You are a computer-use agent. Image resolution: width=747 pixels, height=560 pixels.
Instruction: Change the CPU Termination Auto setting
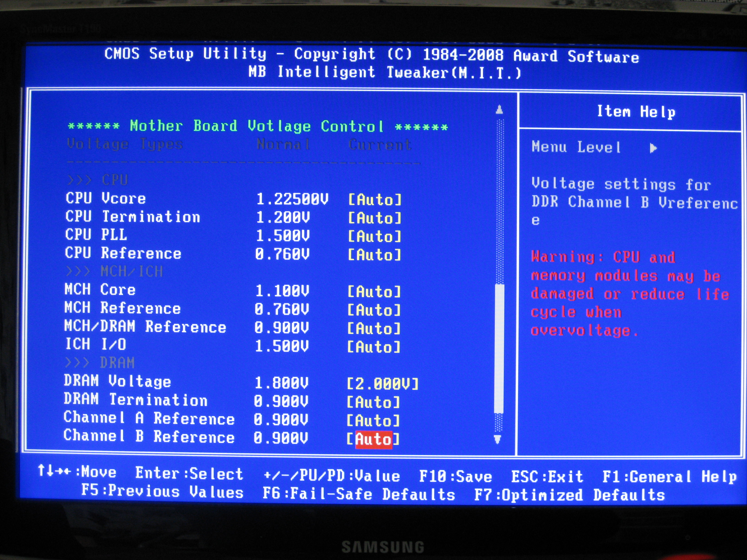tap(374, 218)
